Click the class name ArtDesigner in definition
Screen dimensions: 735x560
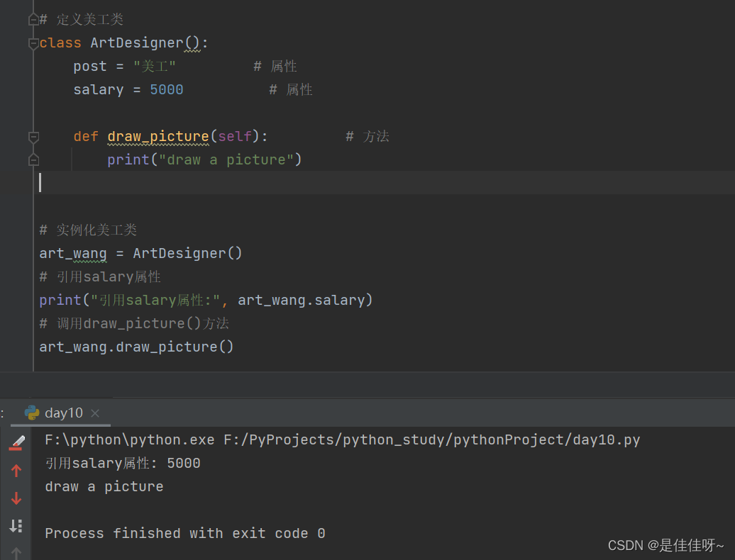coord(137,43)
